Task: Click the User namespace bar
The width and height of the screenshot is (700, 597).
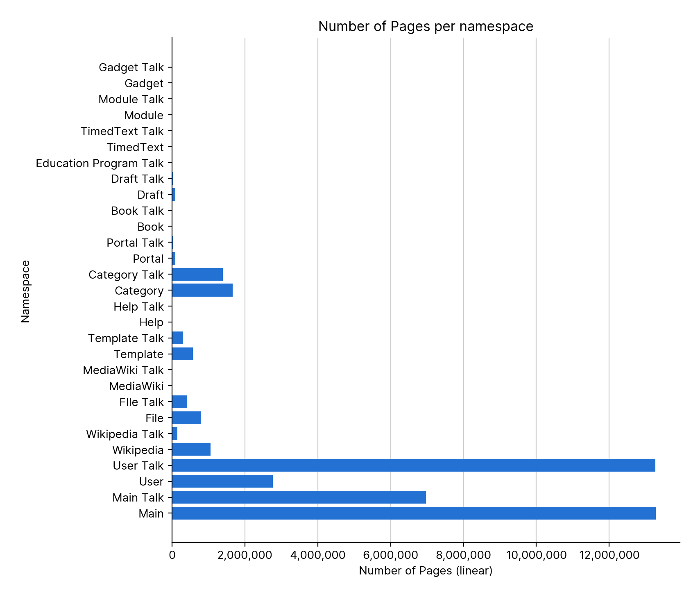Action: point(222,481)
